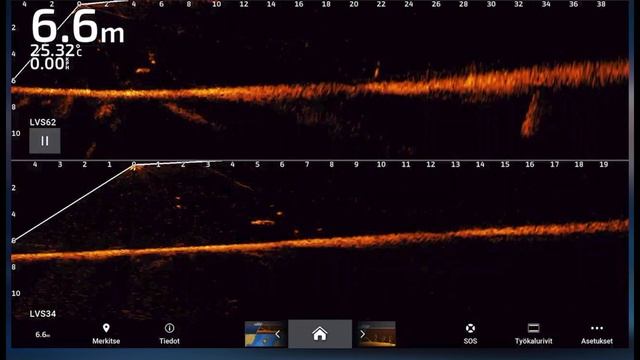Image resolution: width=640 pixels, height=360 pixels.
Task: Click range marker 10 on lower horizontal scale
Action: [381, 164]
